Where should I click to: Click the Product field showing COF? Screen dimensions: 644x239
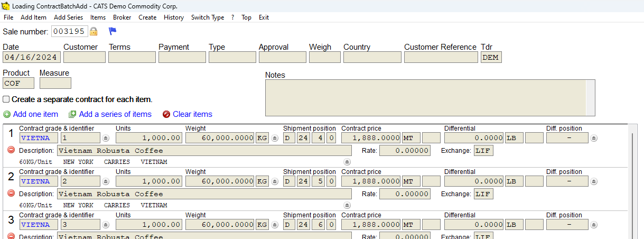click(x=18, y=83)
